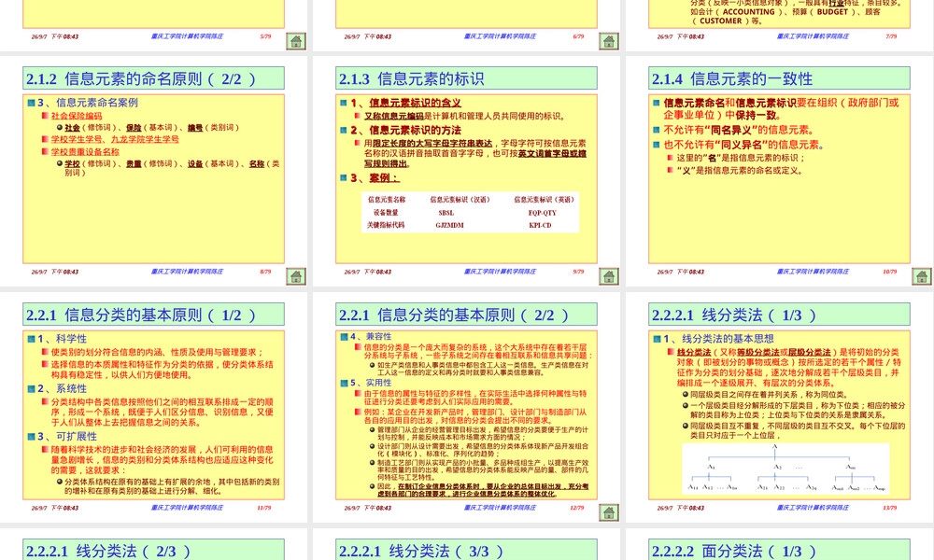Click bullet 1、线分类法的基本思想
The width and height of the screenshot is (934, 560).
click(x=718, y=339)
